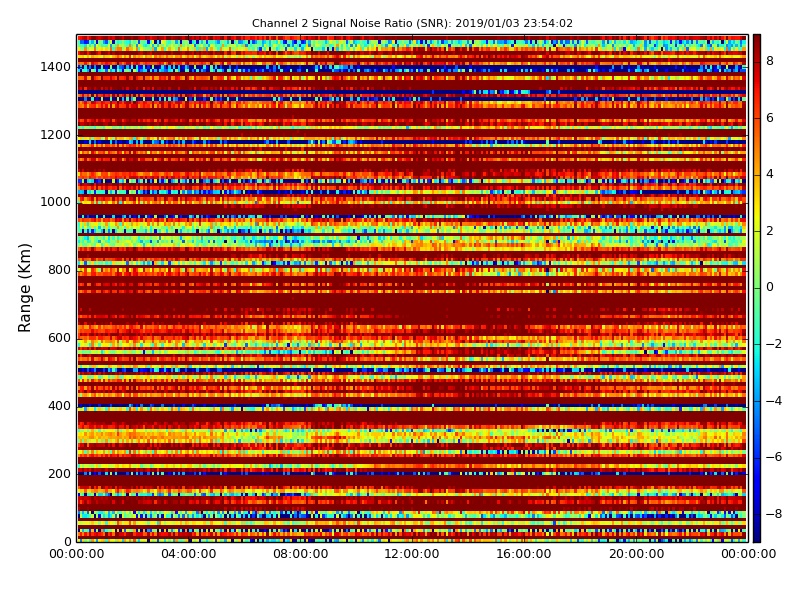Click the 04:00:00 time tick label
The width and height of the screenshot is (800, 600).
pyautogui.click(x=188, y=554)
